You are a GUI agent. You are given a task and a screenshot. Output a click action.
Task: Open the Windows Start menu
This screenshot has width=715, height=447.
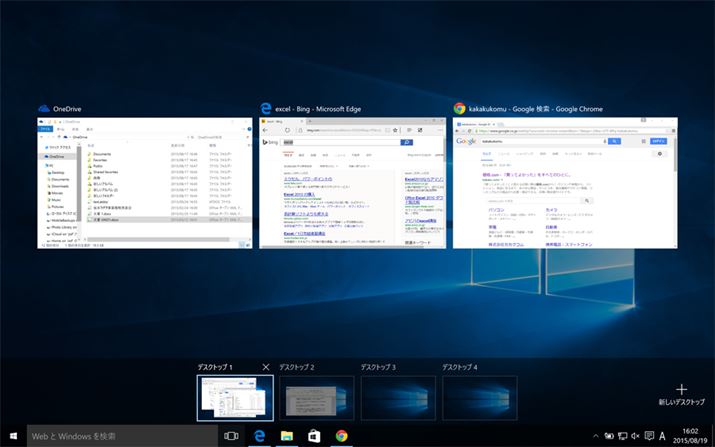click(x=12, y=436)
